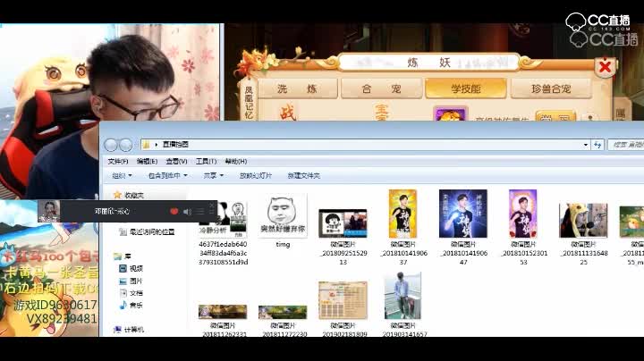The image size is (644, 361).
Task: Open the 图片 library
Action: coord(131,281)
